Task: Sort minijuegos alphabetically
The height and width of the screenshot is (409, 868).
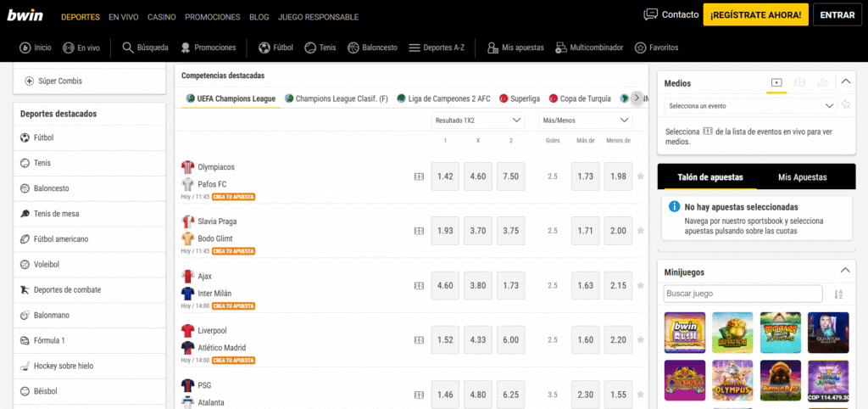Action: (x=838, y=294)
